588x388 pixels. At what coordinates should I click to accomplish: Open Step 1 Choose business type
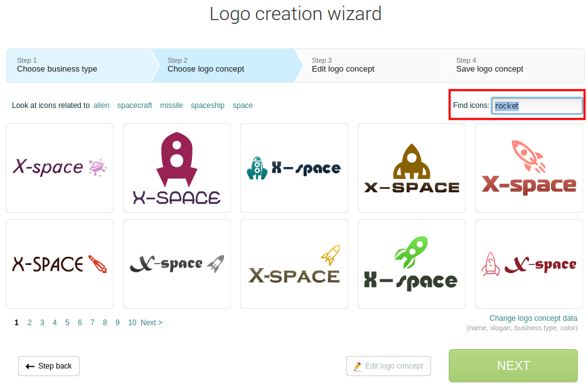tap(78, 65)
